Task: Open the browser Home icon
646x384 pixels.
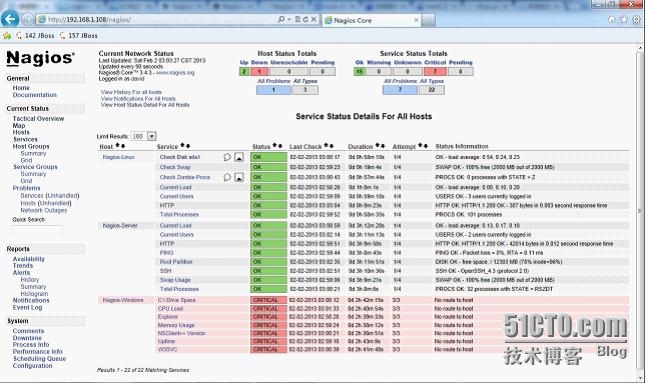Action: click(x=611, y=19)
